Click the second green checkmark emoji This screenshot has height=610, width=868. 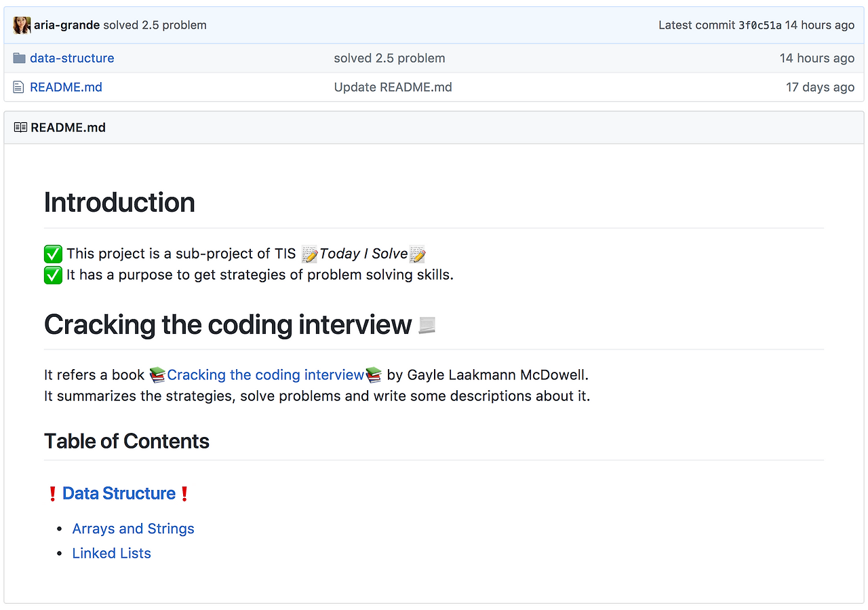[53, 275]
